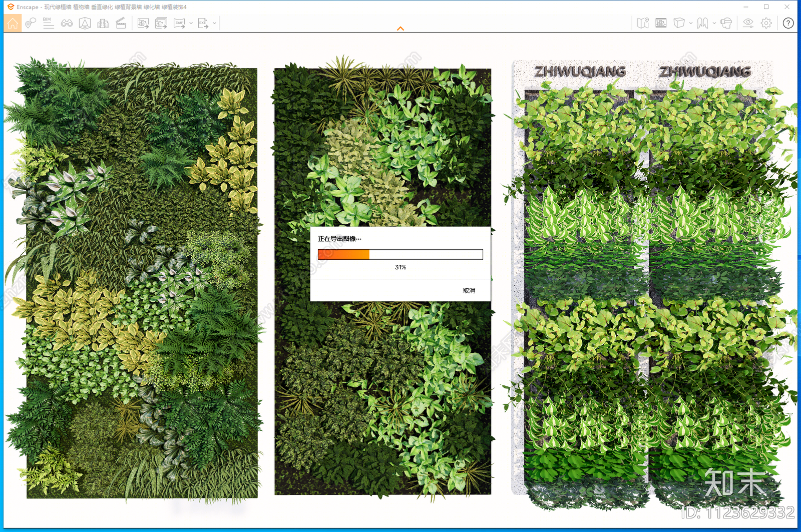Expand the navigation mode dropdown arrow
801x532 pixels.
point(714,23)
